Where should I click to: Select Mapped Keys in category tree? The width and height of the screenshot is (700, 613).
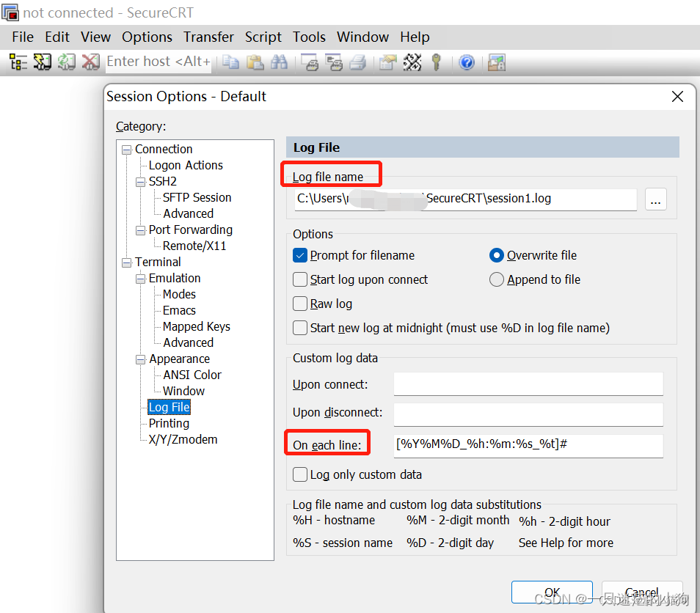(197, 326)
